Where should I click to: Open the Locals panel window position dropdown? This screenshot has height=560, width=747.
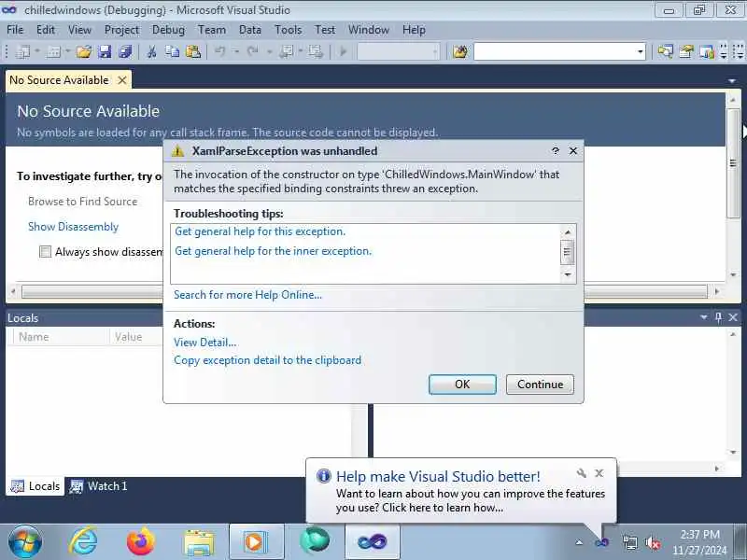(x=704, y=317)
